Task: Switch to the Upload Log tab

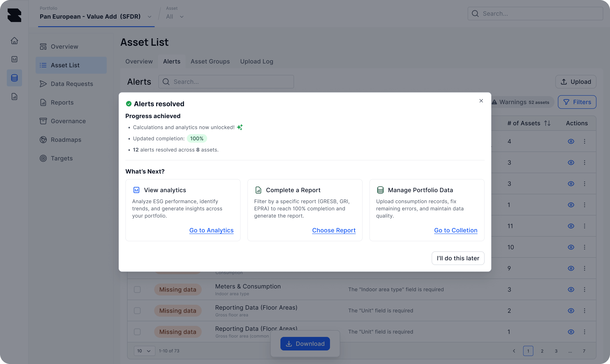Action: (256, 61)
